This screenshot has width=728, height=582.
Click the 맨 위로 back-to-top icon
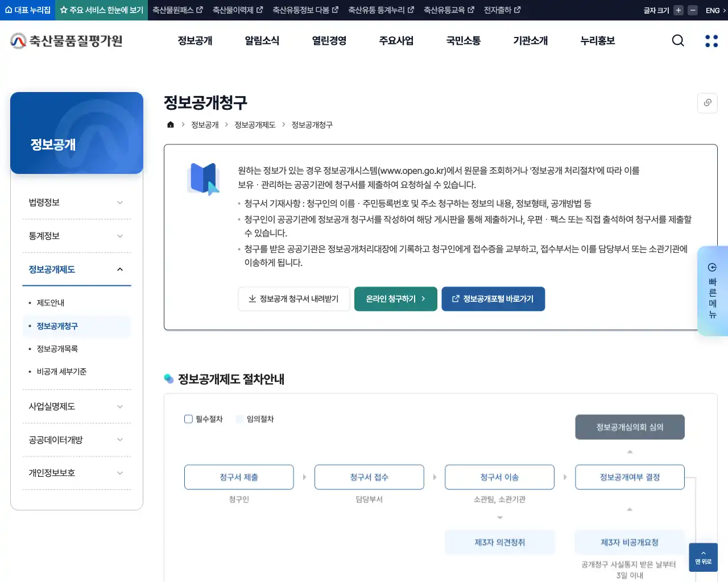[x=703, y=558]
